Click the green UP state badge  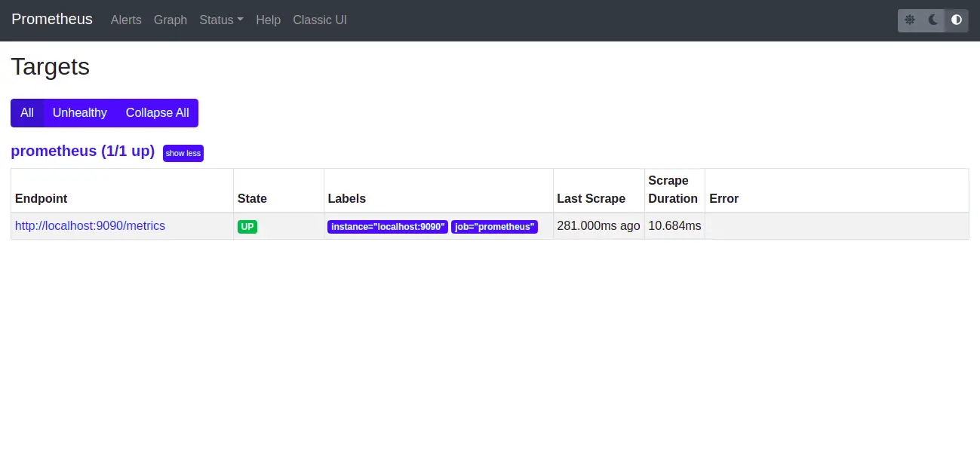tap(247, 226)
